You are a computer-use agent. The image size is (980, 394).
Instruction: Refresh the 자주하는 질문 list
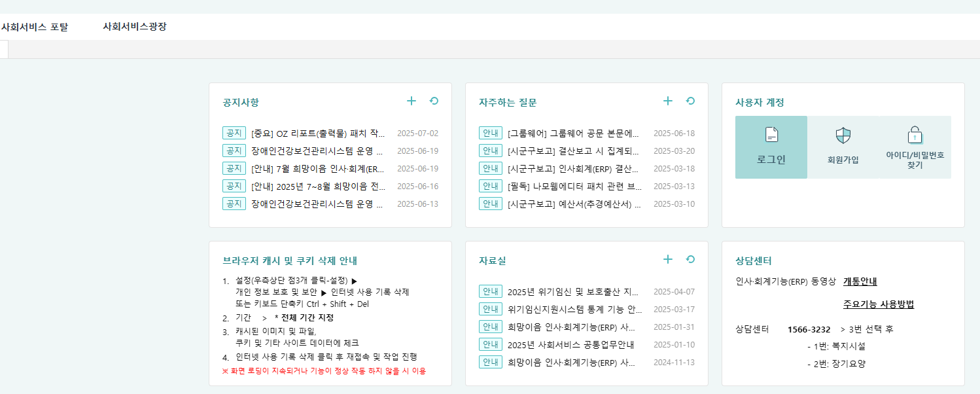coord(690,101)
